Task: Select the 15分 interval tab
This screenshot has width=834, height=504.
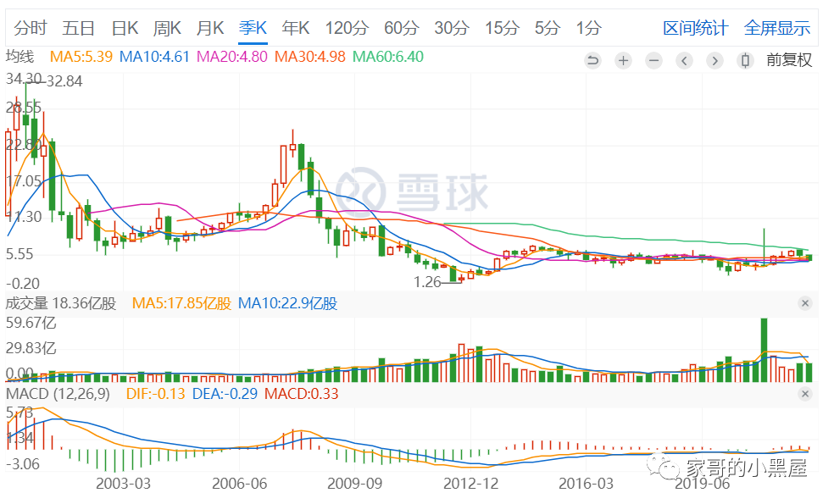Action: [x=502, y=28]
